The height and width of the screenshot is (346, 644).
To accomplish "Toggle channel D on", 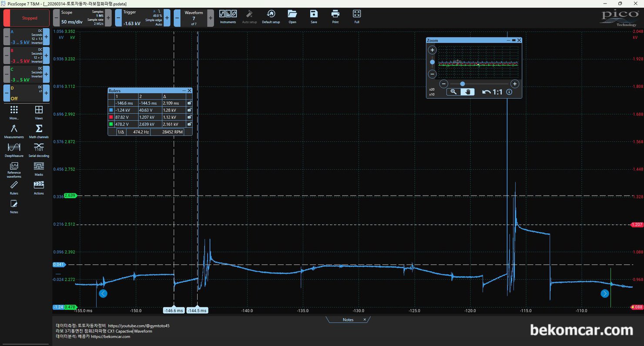I will click(26, 93).
